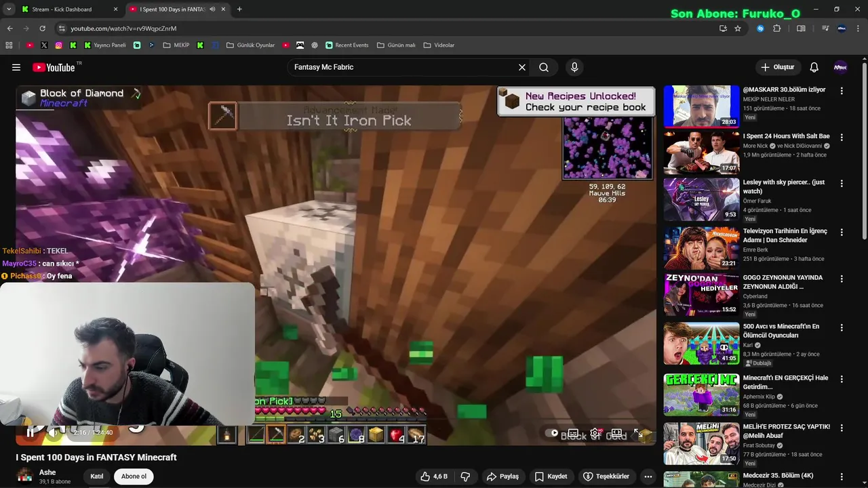This screenshot has height=488, width=868.
Task: Open Günün malı bookmarks folder
Action: pyautogui.click(x=396, y=45)
